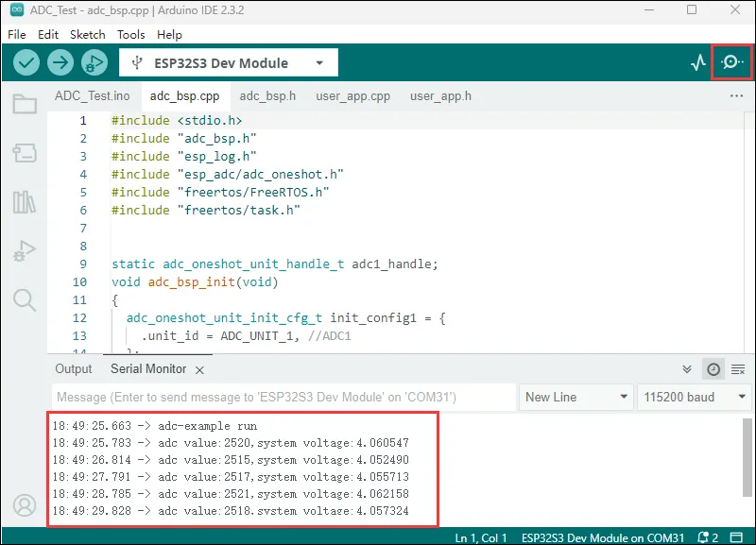Open the Boards Manager sidebar panel
756x545 pixels.
25,153
